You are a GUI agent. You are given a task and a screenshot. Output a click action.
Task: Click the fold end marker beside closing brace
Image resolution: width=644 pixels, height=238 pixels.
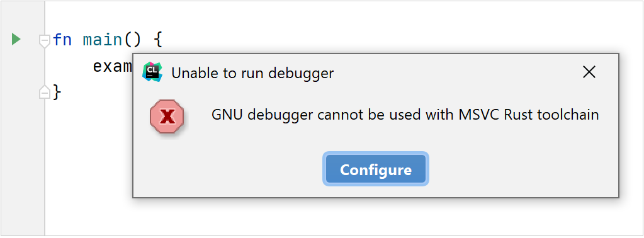(44, 92)
